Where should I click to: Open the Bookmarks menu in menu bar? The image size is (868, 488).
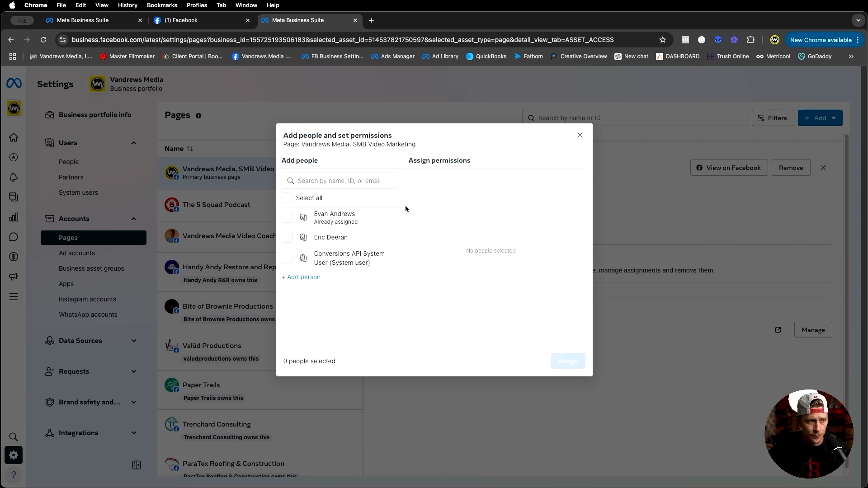(x=162, y=5)
